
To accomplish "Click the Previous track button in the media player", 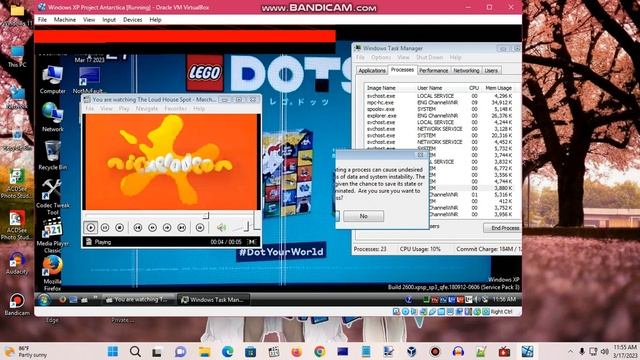I will pos(138,227).
